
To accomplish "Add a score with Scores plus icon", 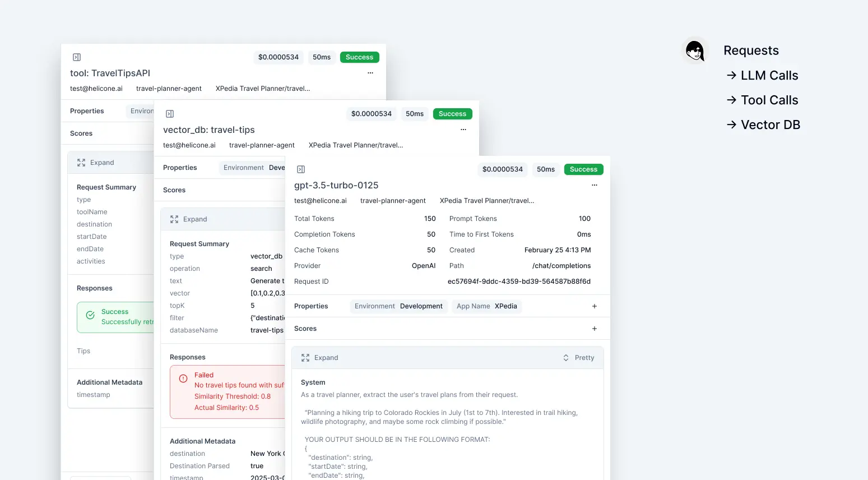I will tap(595, 329).
